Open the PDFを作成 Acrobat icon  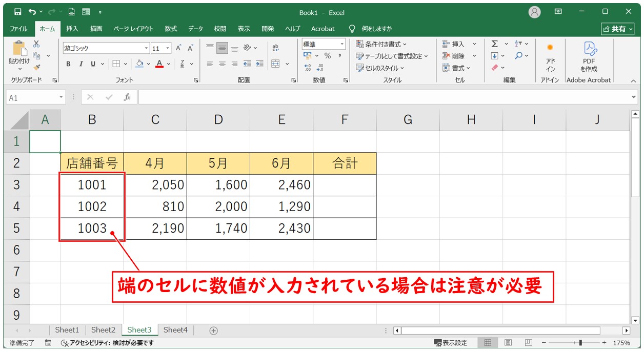coord(589,56)
